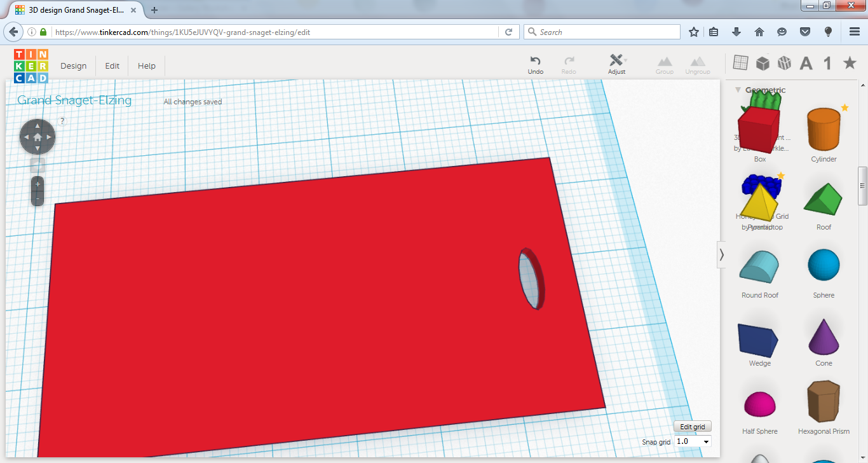
Task: Open the Edit menu
Action: [112, 66]
